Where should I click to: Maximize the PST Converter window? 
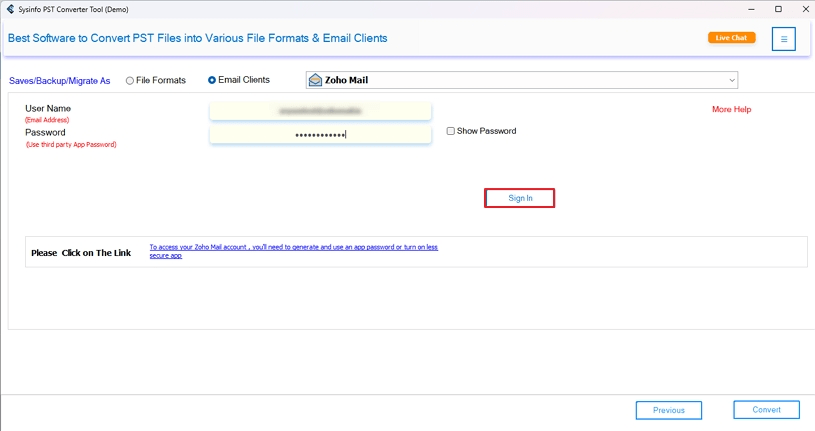pyautogui.click(x=778, y=9)
